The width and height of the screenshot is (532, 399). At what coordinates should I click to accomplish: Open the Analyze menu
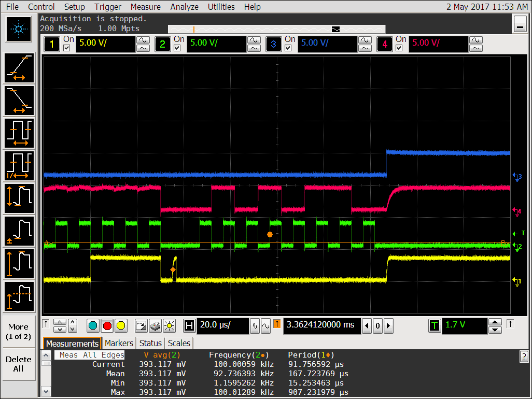pyautogui.click(x=185, y=7)
